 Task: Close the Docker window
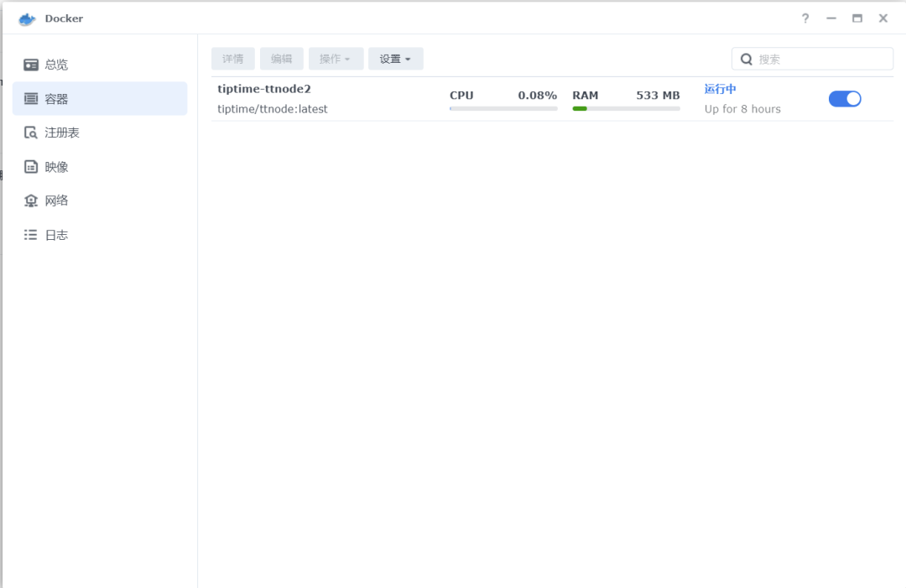[x=883, y=18]
